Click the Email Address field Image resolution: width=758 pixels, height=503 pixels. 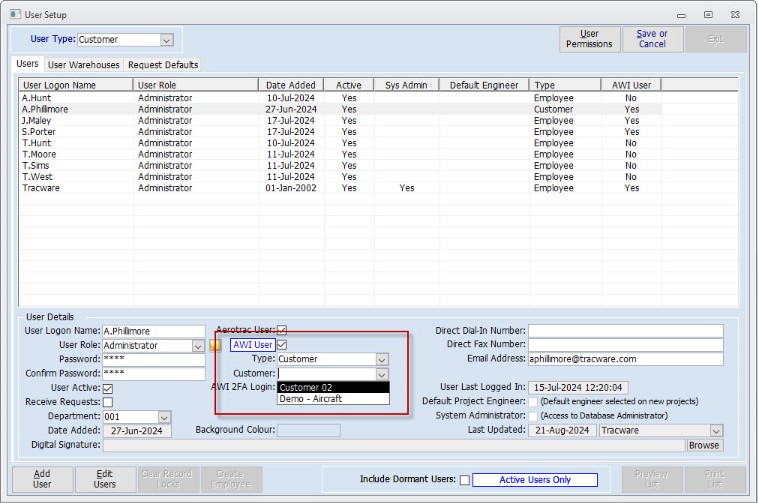click(626, 359)
